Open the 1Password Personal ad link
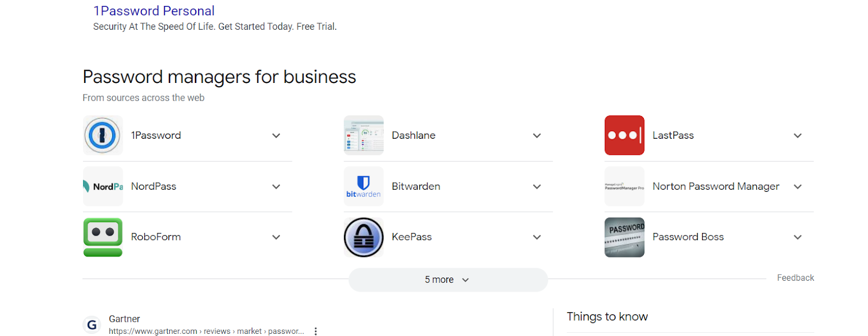868x336 pixels. point(154,11)
